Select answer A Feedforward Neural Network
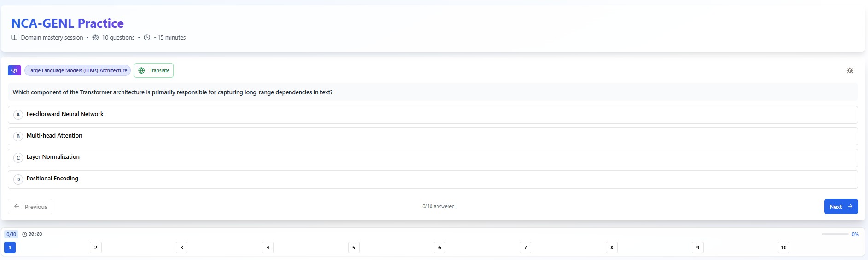 (433, 115)
